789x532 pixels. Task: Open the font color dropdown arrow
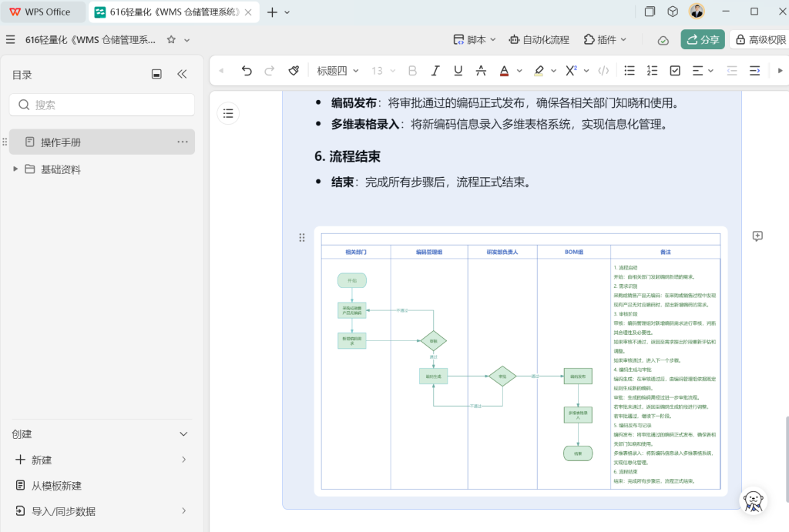[x=520, y=71]
